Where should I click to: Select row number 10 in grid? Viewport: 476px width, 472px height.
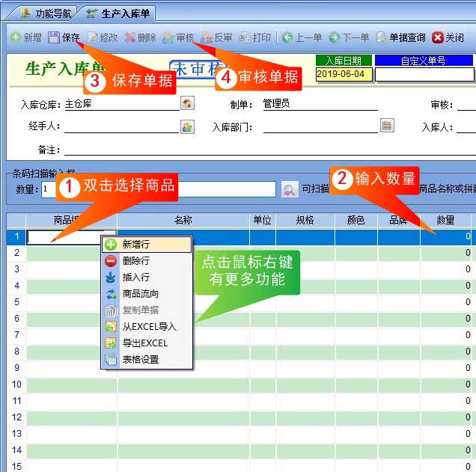[16, 384]
